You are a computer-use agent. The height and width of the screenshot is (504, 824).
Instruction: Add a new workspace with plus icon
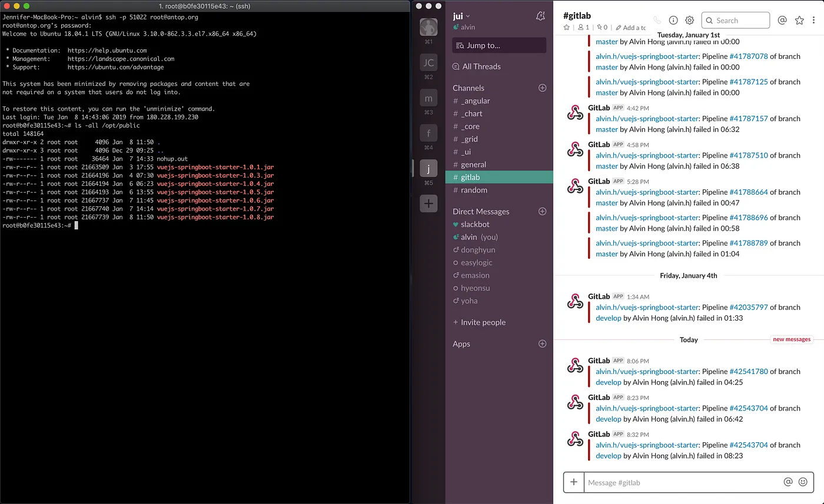pos(428,203)
